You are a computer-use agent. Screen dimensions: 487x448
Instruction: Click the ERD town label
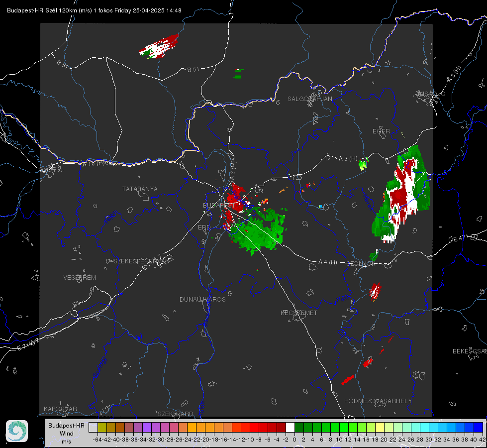204,227
